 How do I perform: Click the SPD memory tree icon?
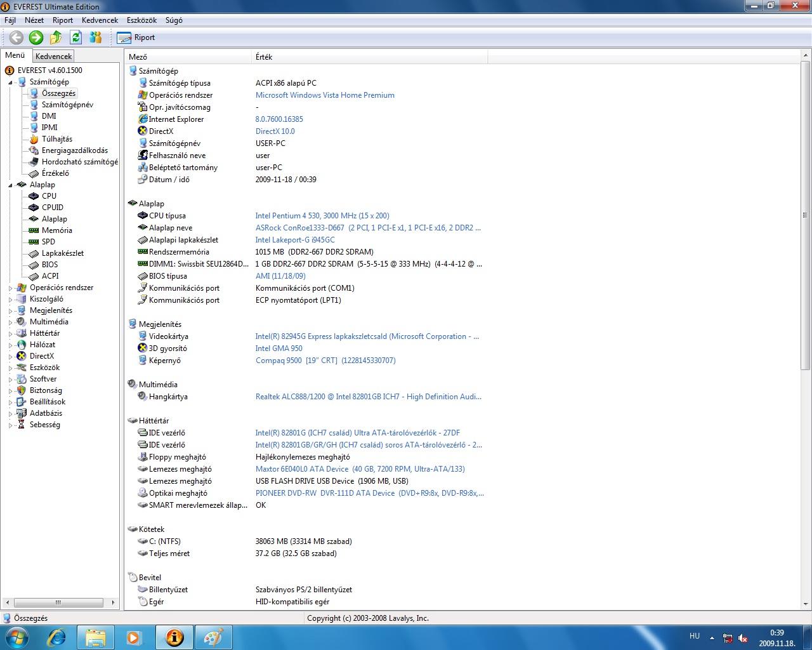(x=34, y=242)
